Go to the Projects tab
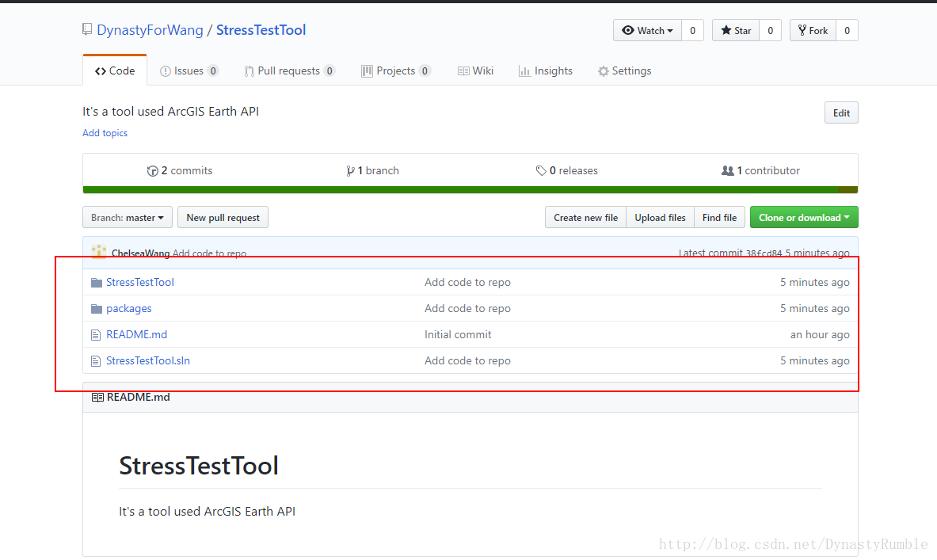This screenshot has width=937, height=560. [x=395, y=70]
